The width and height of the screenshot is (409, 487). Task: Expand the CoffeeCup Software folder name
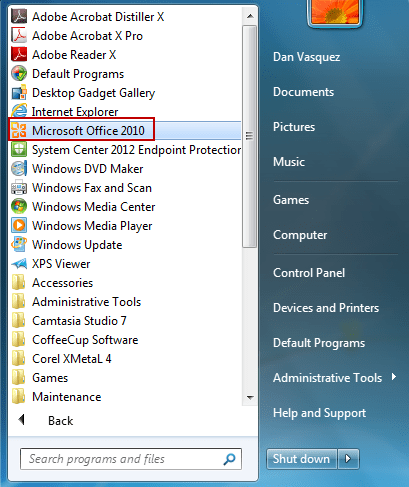(85, 340)
